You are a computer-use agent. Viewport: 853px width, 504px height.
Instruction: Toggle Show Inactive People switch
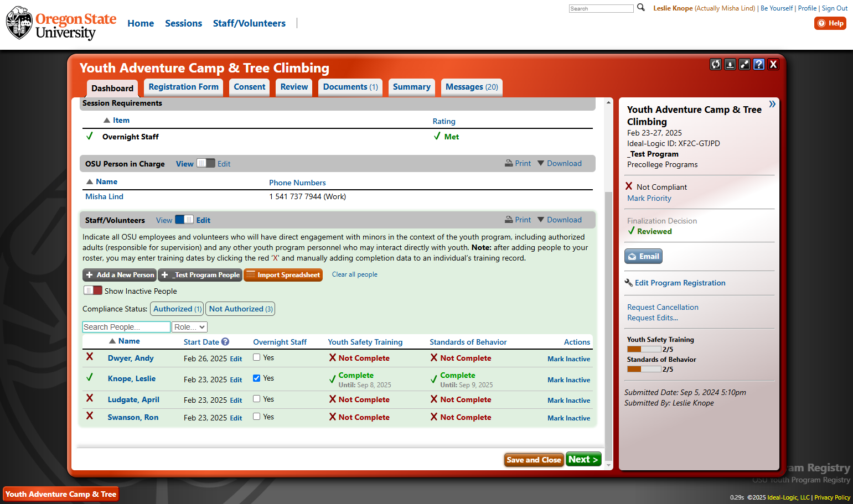pos(93,290)
